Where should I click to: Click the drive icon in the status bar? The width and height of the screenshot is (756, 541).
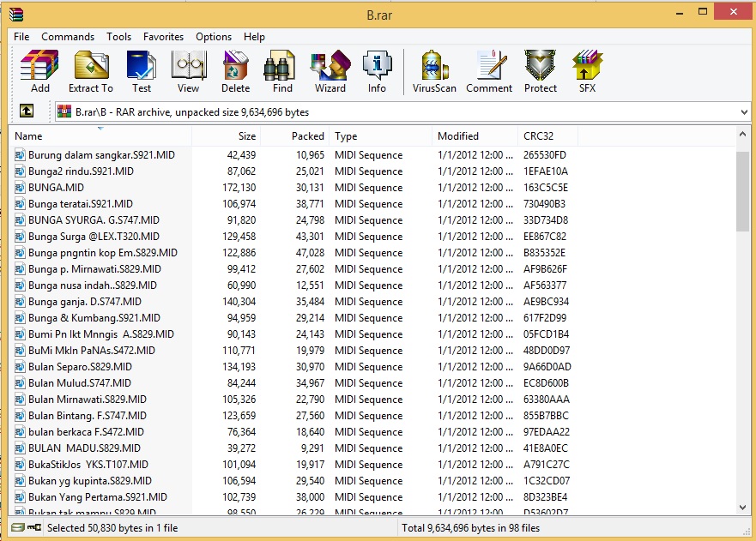(x=18, y=527)
